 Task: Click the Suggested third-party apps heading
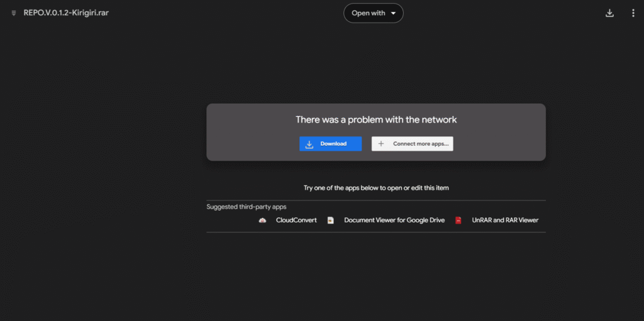tap(247, 207)
